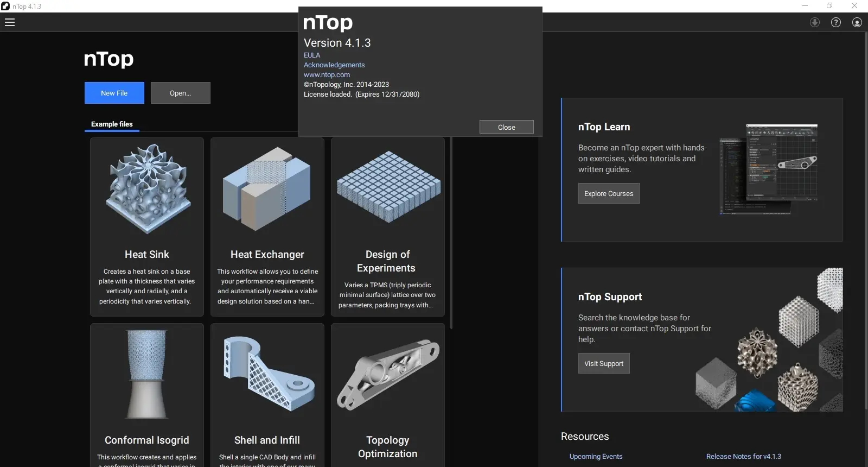This screenshot has width=868, height=467.
Task: Open the Heat Sink example thumbnail
Action: 147,190
